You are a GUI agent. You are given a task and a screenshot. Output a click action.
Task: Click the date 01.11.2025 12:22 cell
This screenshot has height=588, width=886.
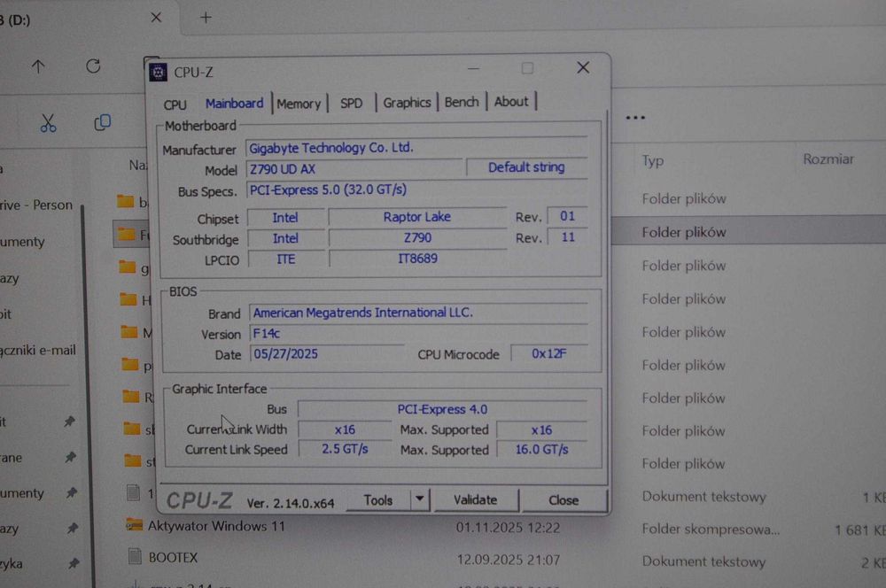(508, 528)
